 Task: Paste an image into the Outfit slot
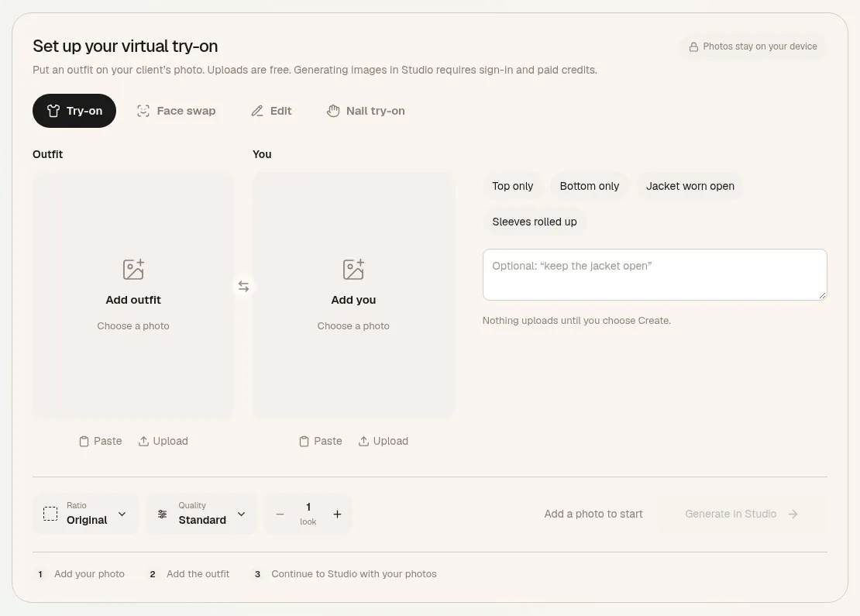point(101,441)
